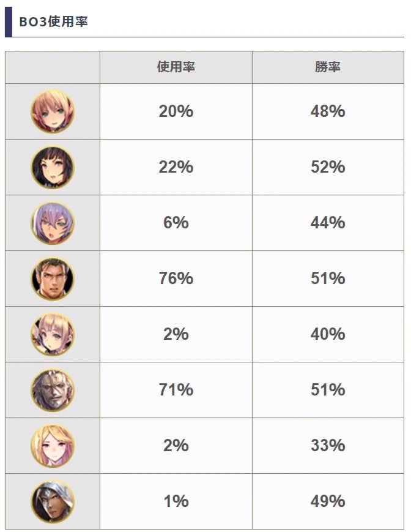Select the 49% win rate cell

pyautogui.click(x=328, y=501)
